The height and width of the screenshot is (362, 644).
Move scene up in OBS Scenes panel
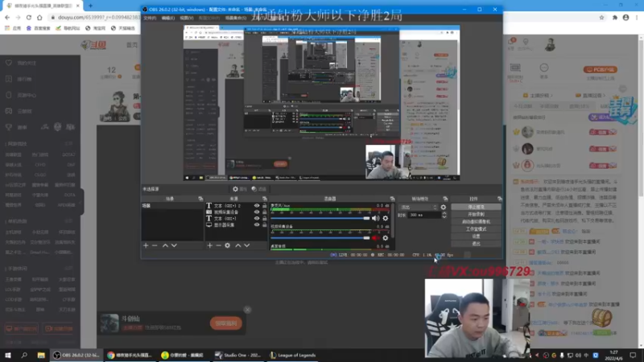(165, 245)
